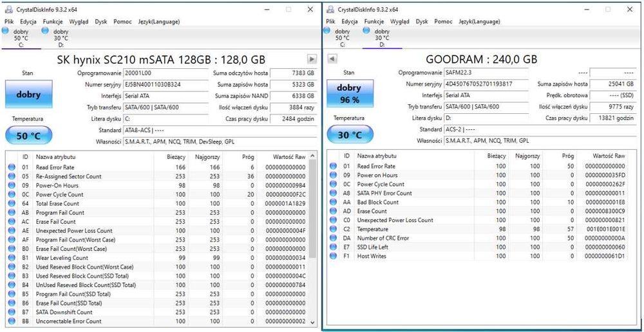Select 'Program Fail Count(Worst Case)' row
The height and width of the screenshot is (332, 644).
click(x=157, y=239)
